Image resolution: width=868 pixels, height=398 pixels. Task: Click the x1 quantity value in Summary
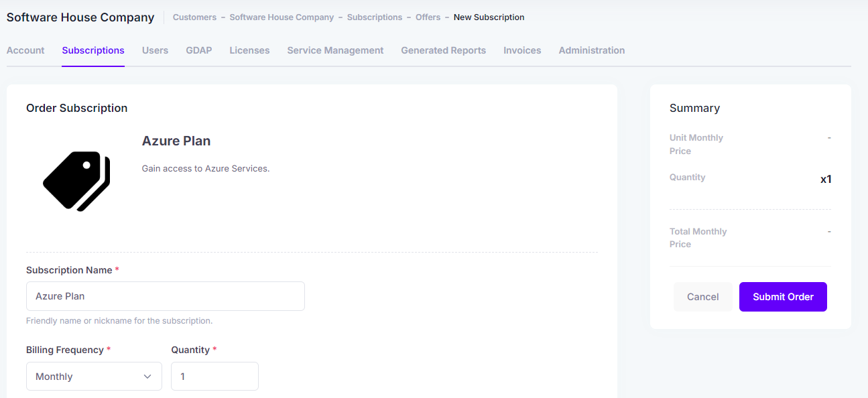[826, 180]
